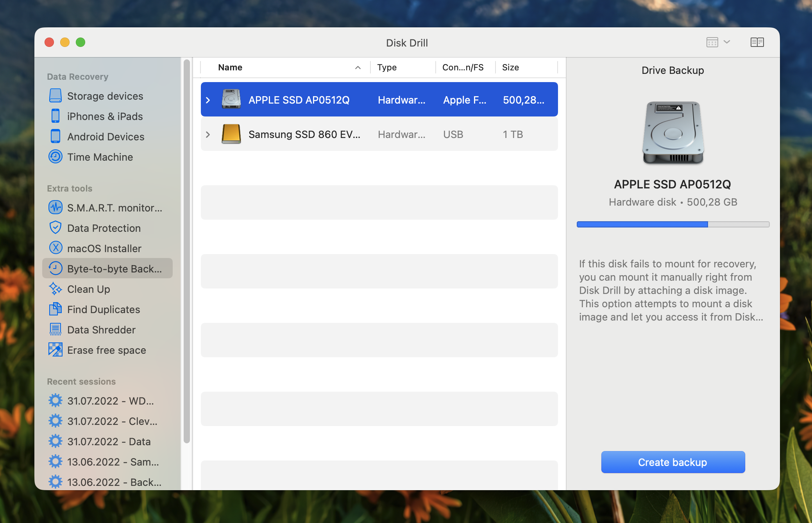Screen dimensions: 812x523
Task: Select Storage devices in sidebar
Action: click(x=106, y=95)
